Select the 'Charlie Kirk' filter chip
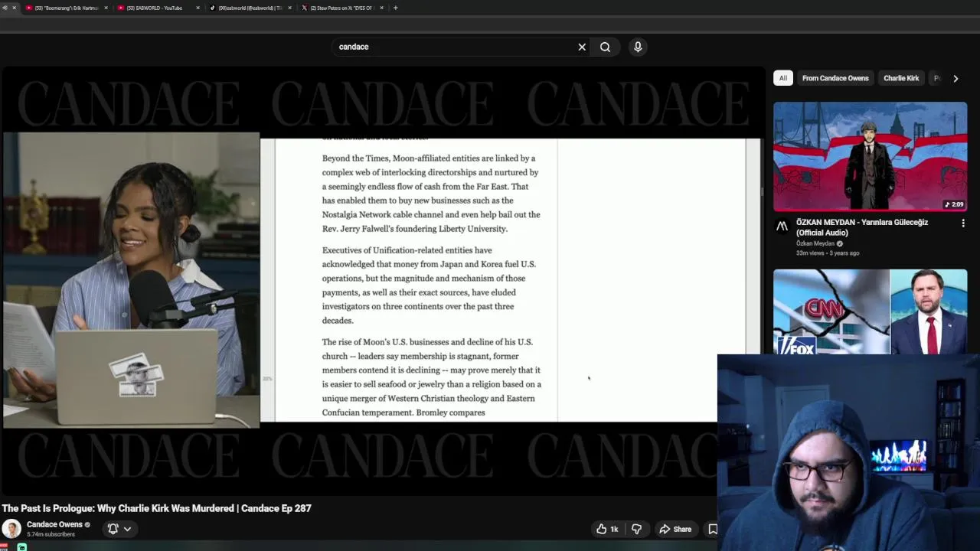This screenshot has width=980, height=551. (x=901, y=78)
